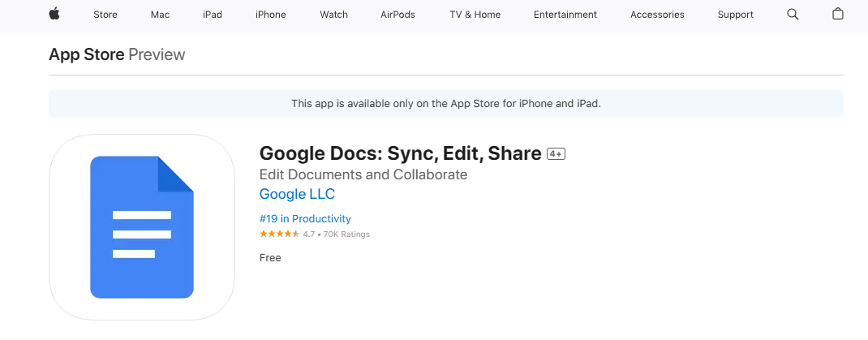The width and height of the screenshot is (868, 340).
Task: Select iPad in navigation bar
Action: coord(213,15)
